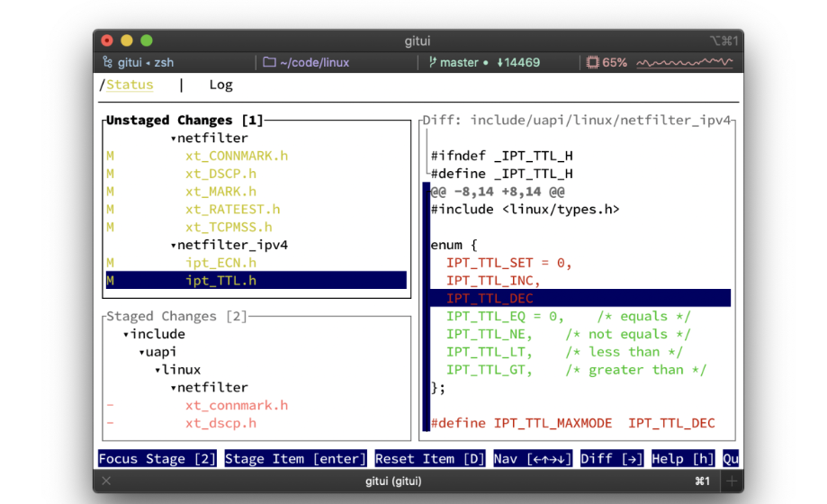Click the cut-off Qu command at the right end of the command bar
This screenshot has width=827, height=504.
731,459
